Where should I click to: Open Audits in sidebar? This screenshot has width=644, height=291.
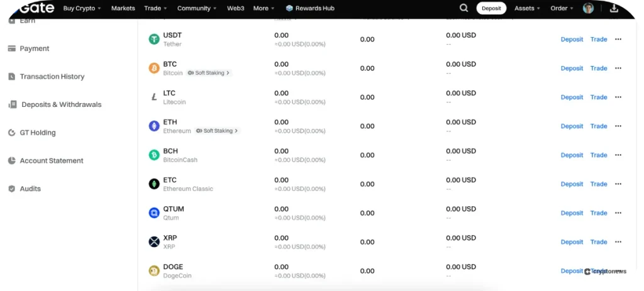pos(30,189)
